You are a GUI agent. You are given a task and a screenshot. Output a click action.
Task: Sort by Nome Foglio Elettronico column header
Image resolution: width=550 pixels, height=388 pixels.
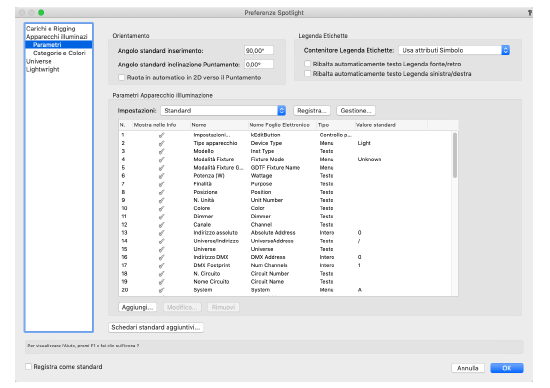282,125
